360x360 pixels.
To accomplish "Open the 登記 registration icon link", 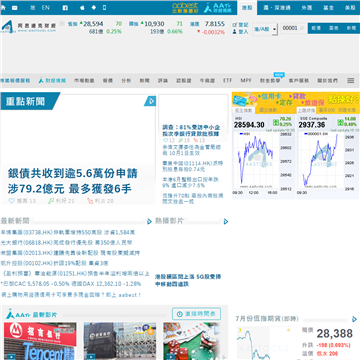I will (x=240, y=25).
